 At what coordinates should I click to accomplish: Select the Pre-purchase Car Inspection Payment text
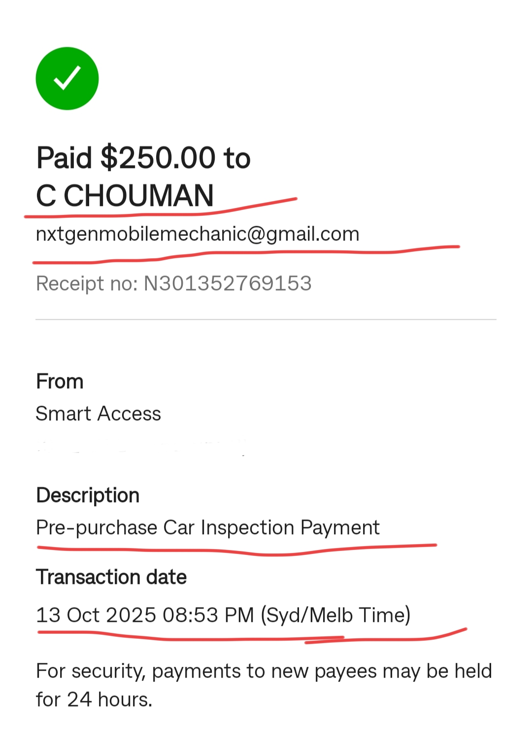tap(207, 528)
